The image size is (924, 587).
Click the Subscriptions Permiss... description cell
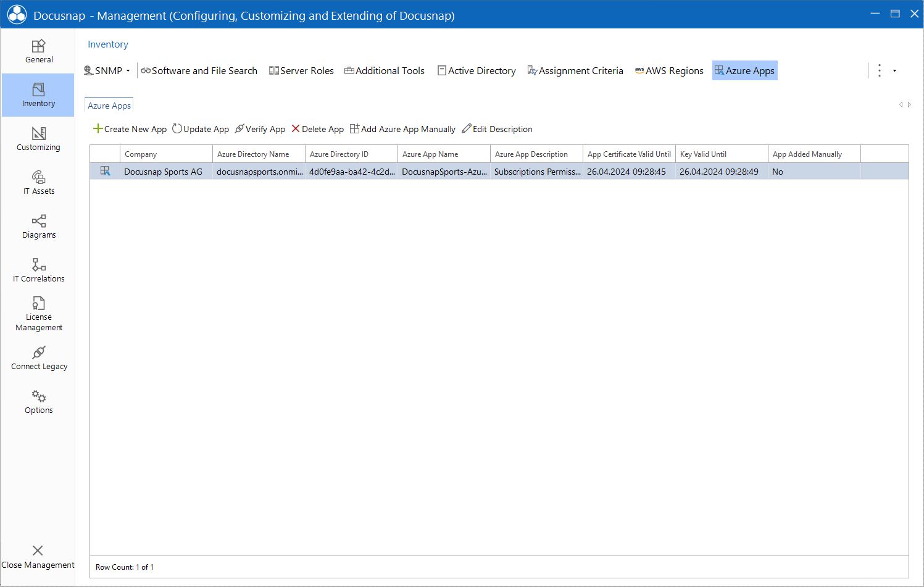tap(537, 172)
